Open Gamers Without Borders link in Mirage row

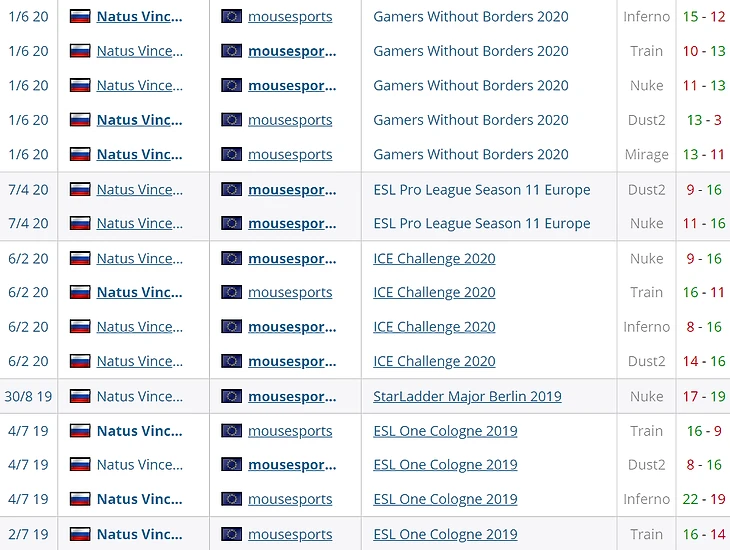click(x=470, y=154)
